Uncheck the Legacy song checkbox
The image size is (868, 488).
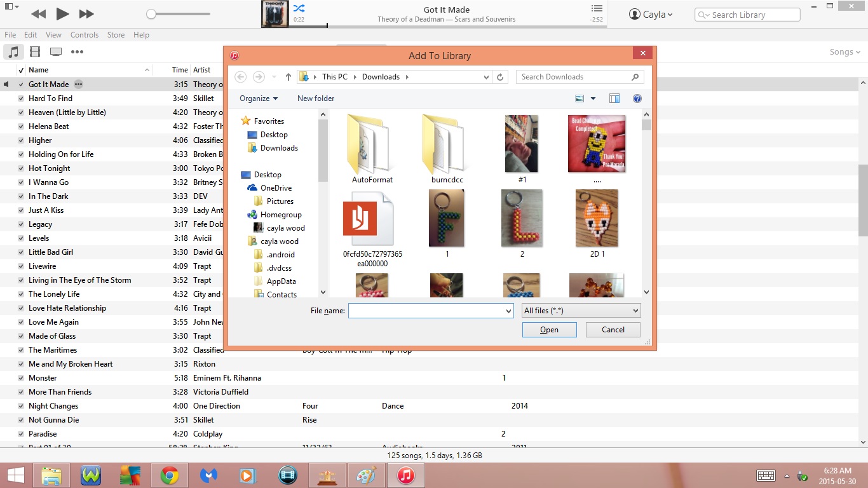click(21, 224)
